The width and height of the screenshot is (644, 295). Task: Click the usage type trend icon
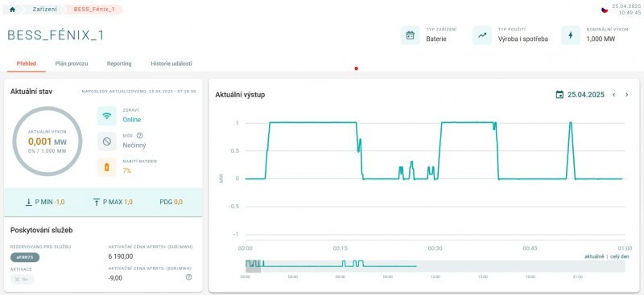click(x=482, y=35)
